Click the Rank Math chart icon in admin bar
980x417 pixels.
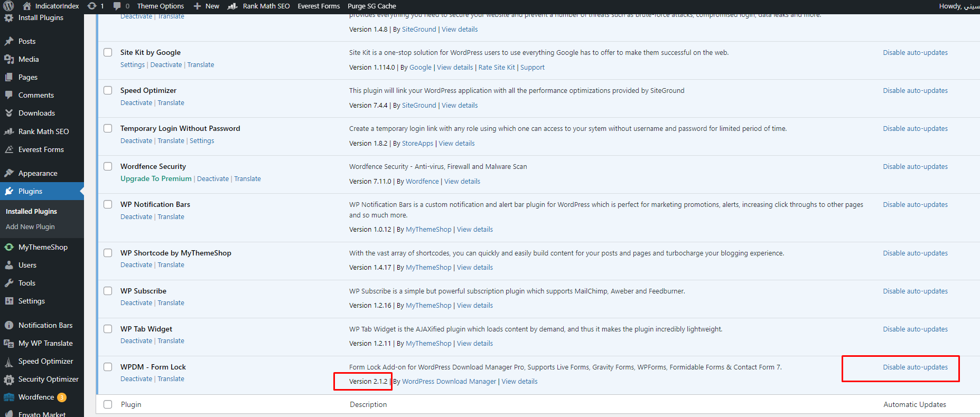click(x=232, y=6)
